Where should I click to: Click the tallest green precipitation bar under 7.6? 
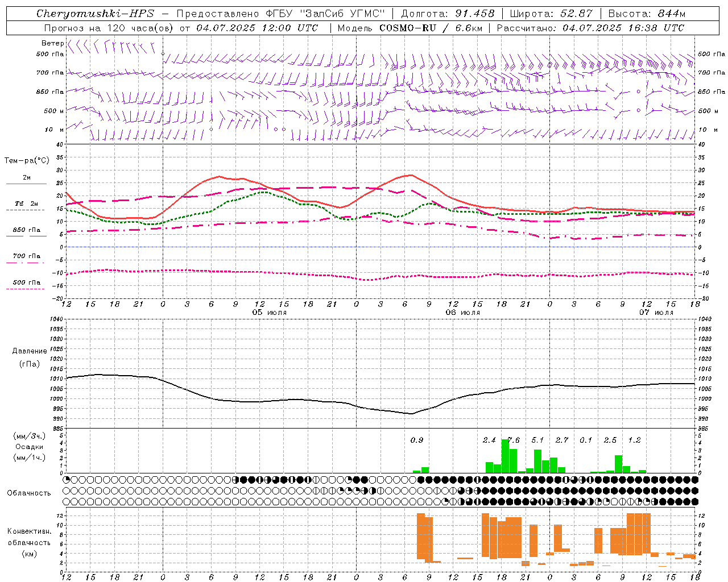(505, 456)
